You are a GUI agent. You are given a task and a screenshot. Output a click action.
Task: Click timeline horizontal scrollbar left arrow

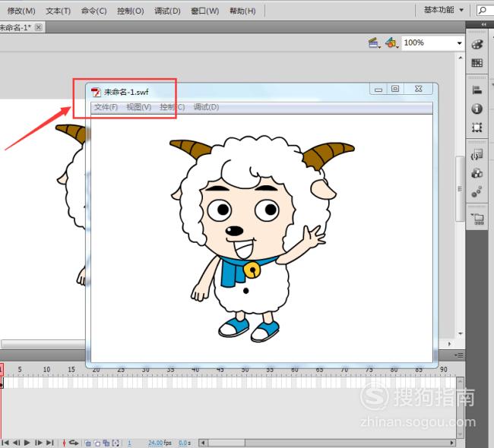[x=203, y=443]
